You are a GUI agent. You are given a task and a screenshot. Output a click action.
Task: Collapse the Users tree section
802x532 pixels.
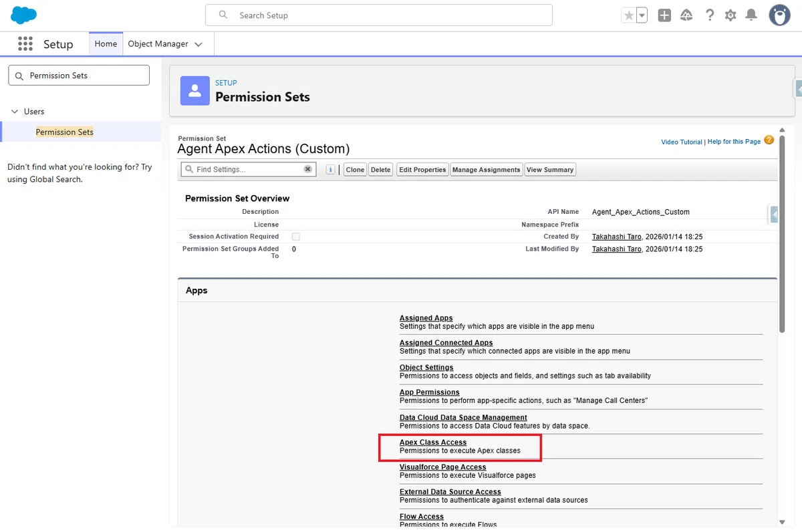coord(15,112)
